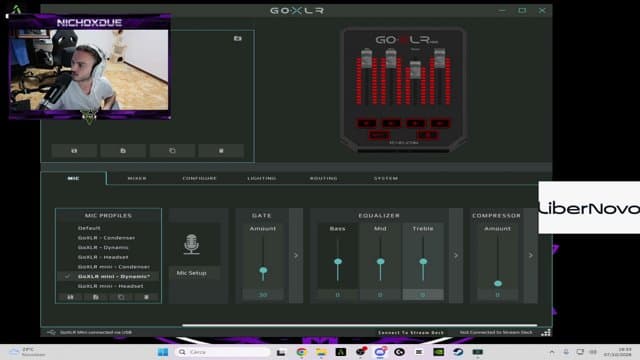Click Connect To Stream Deck
The width and height of the screenshot is (640, 360).
[411, 333]
